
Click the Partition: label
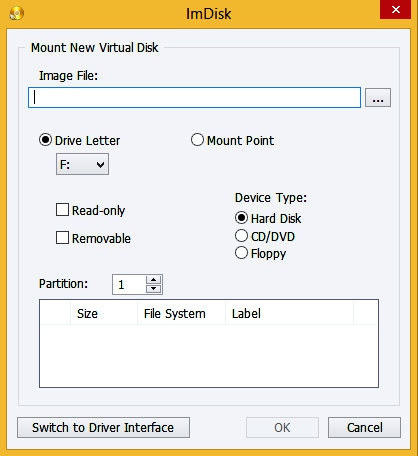coord(63,284)
